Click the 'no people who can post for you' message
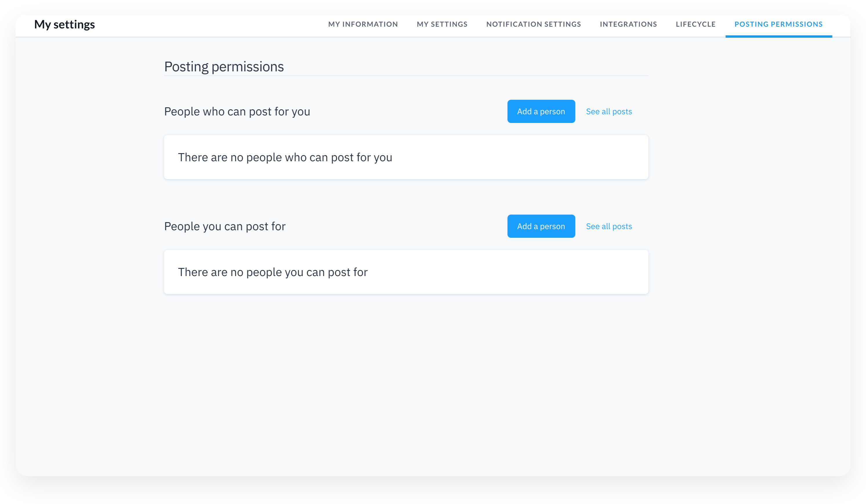This screenshot has height=504, width=866. tap(285, 157)
